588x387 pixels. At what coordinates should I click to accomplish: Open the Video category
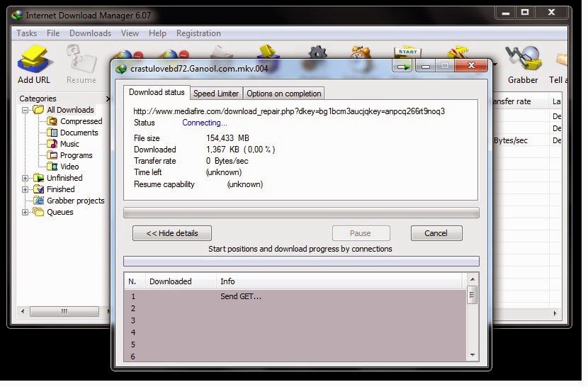[69, 167]
